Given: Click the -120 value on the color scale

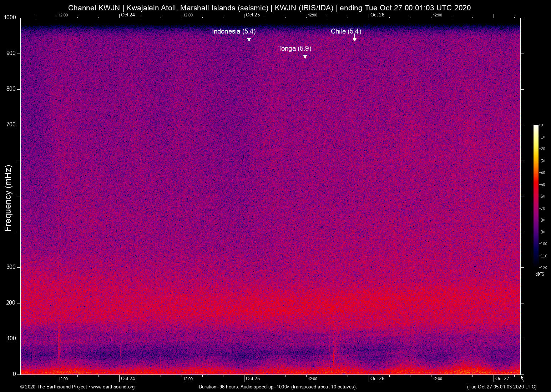Looking at the screenshot, I should [x=543, y=268].
